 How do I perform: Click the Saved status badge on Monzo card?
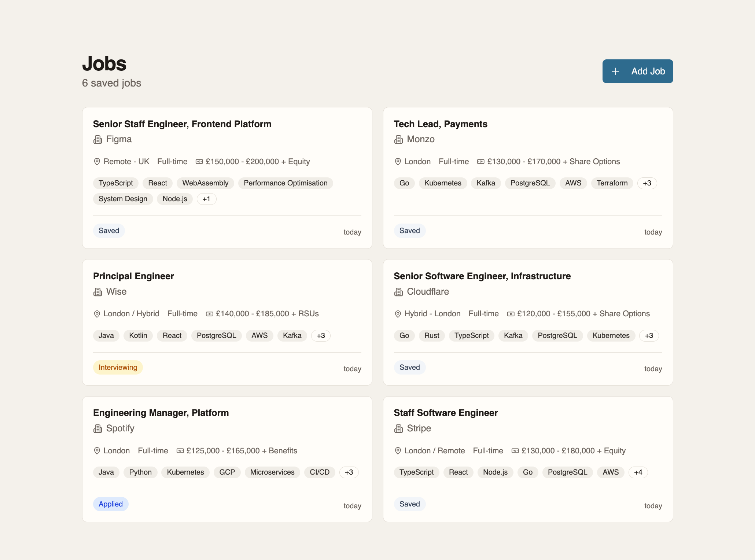410,231
